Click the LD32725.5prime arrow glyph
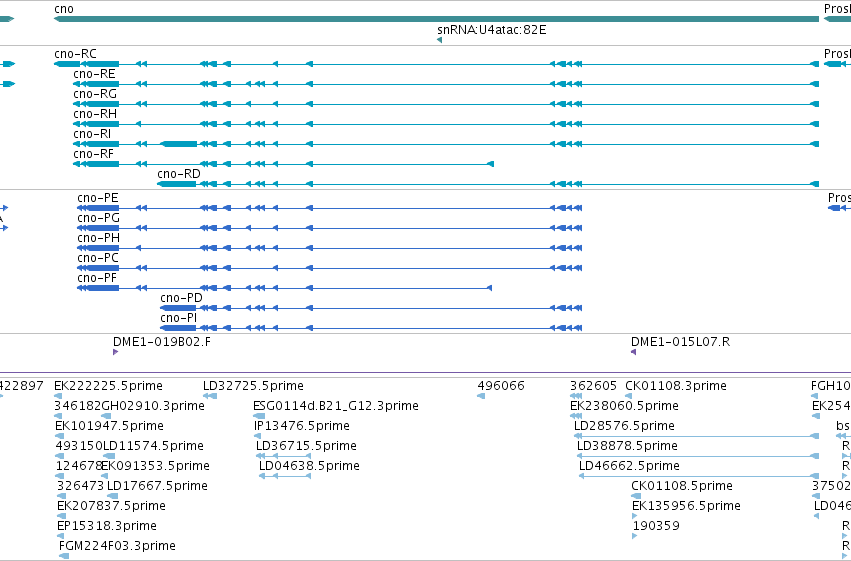Screen dimensions: 851x561 coord(210,396)
